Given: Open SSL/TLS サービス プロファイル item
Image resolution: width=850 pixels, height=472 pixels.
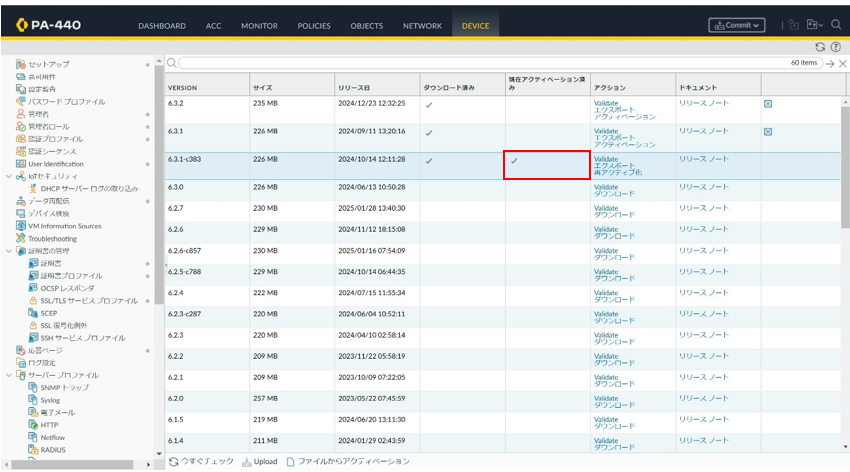Looking at the screenshot, I should pyautogui.click(x=89, y=301).
